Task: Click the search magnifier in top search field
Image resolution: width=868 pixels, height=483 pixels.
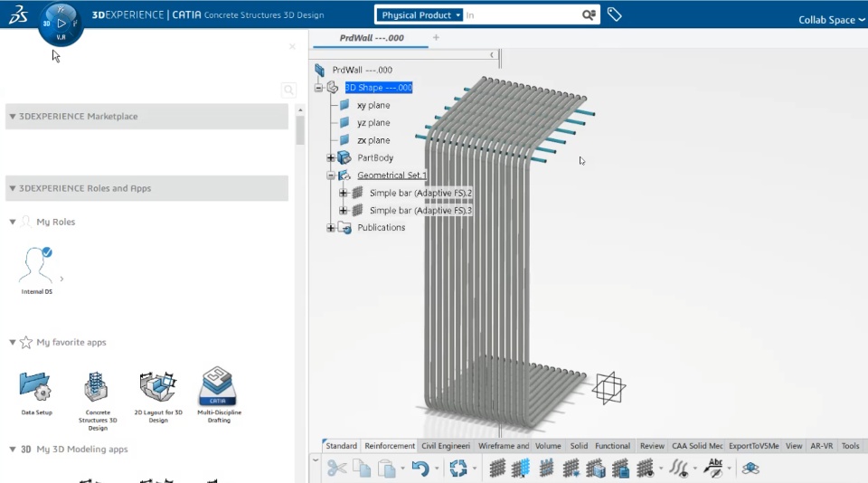Action: tap(589, 15)
